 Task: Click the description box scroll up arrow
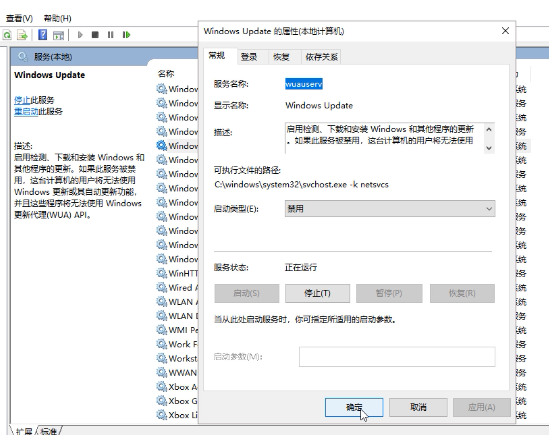489,130
